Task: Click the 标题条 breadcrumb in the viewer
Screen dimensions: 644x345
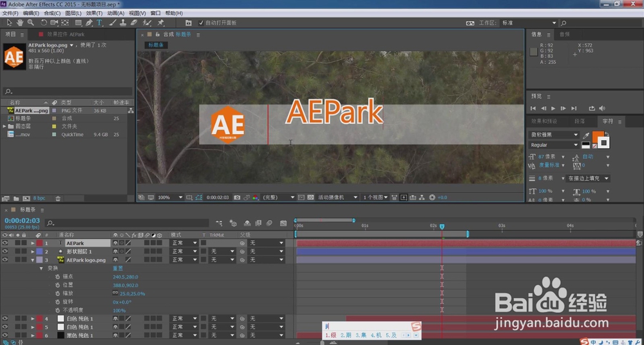Action: [x=156, y=45]
